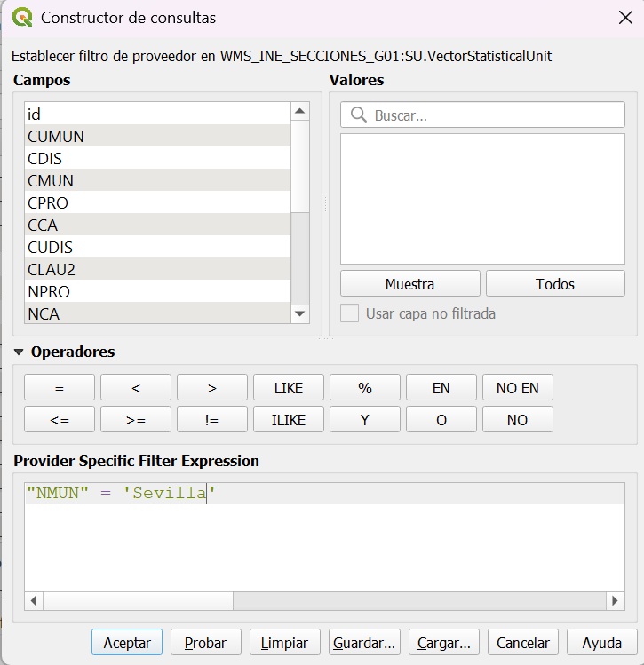Insert the equals operator
This screenshot has height=665, width=644.
pyautogui.click(x=60, y=388)
